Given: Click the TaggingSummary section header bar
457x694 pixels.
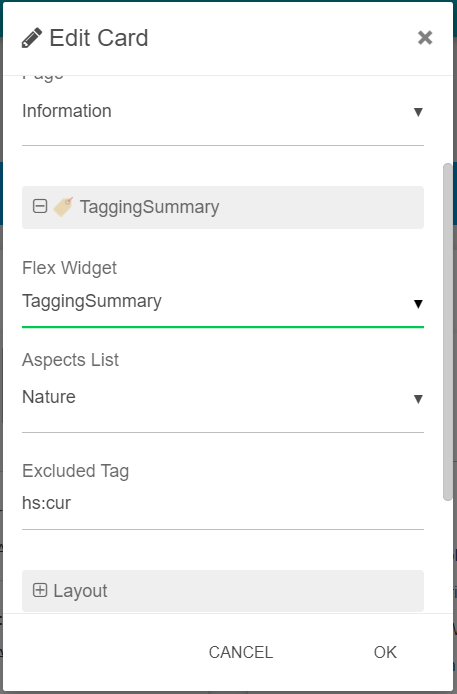Looking at the screenshot, I should pos(223,208).
